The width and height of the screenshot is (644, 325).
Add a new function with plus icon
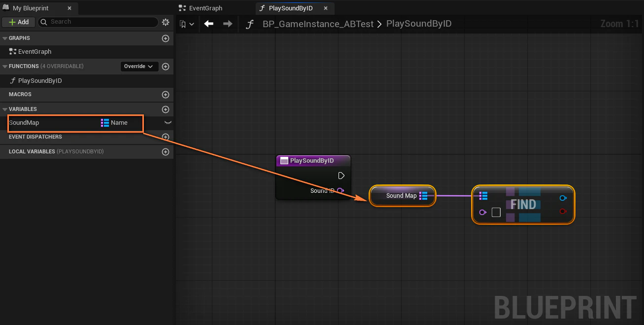tap(166, 67)
